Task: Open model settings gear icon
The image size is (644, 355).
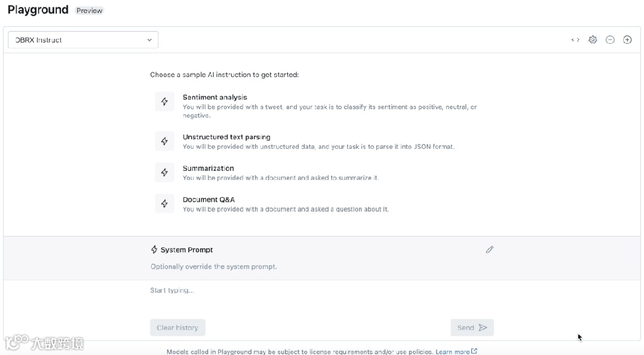Action: click(593, 40)
